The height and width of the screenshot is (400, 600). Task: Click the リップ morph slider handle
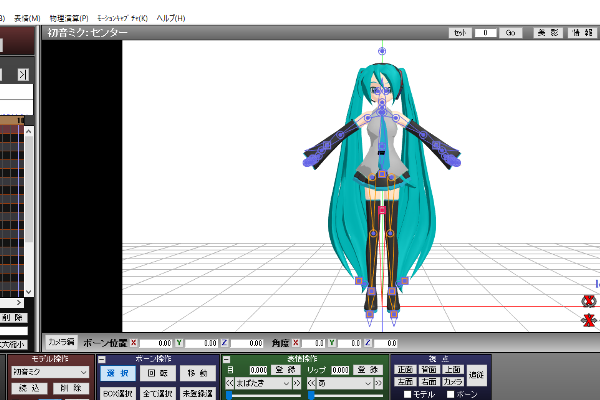pyautogui.click(x=311, y=395)
